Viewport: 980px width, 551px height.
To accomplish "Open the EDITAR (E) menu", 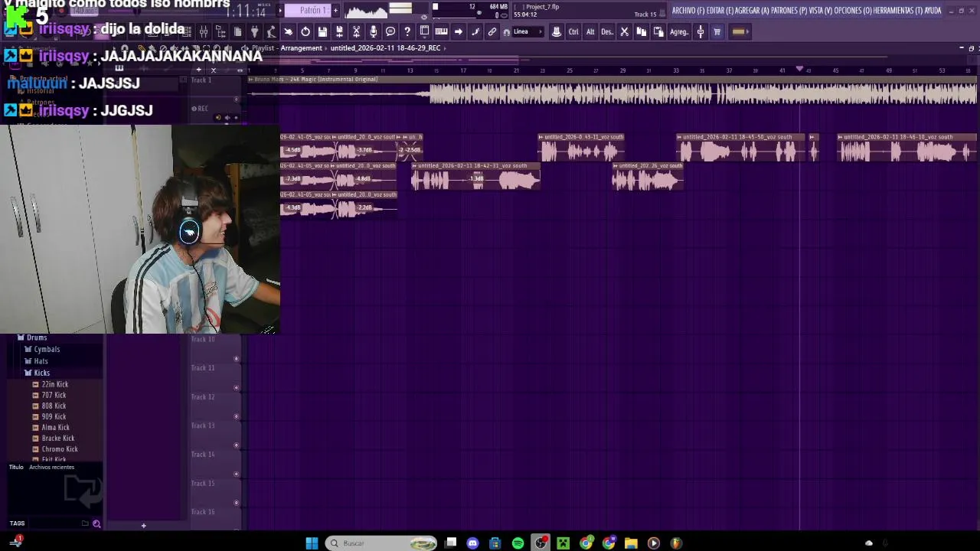I will point(719,11).
